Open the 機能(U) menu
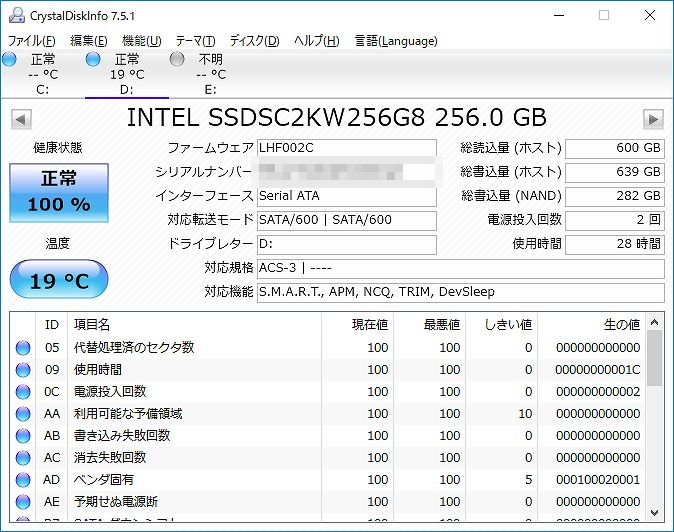The image size is (674, 532). [x=141, y=41]
